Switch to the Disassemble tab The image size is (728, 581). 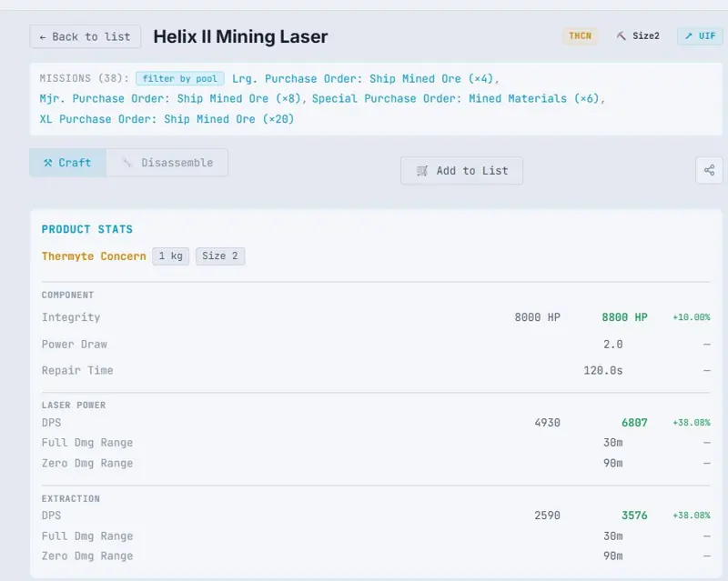pyautogui.click(x=167, y=163)
